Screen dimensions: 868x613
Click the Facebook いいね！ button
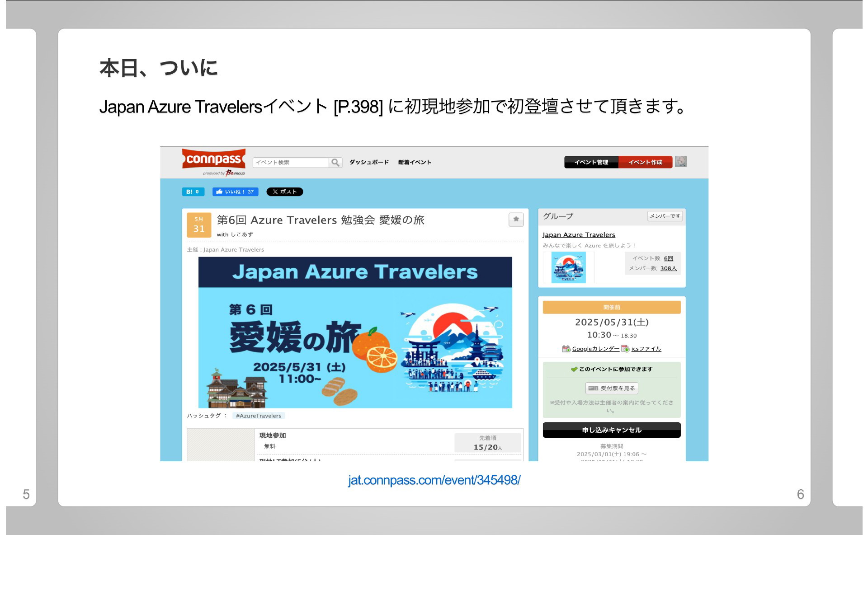[235, 192]
